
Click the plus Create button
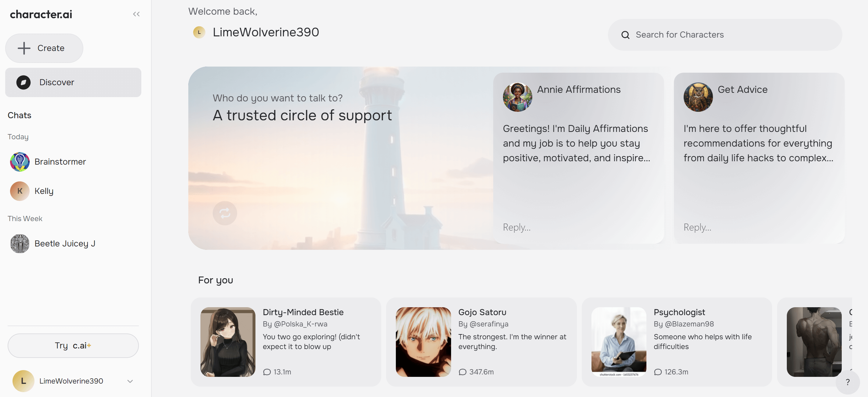point(44,48)
